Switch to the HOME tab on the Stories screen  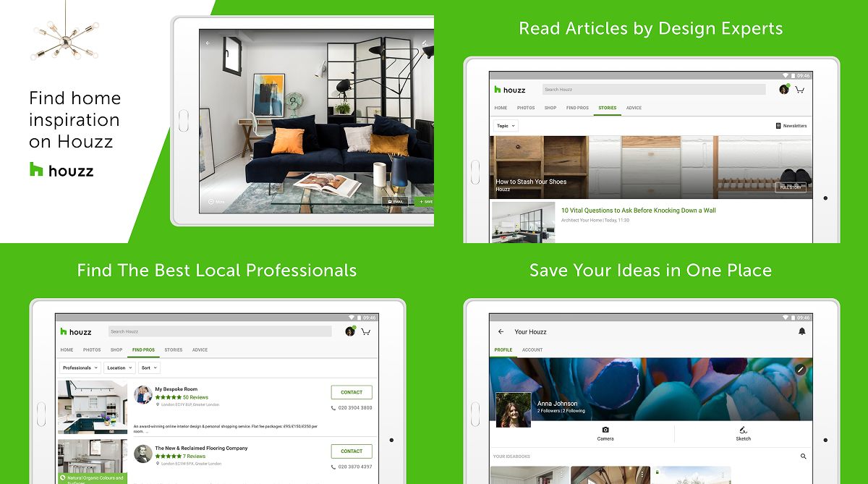[x=501, y=108]
